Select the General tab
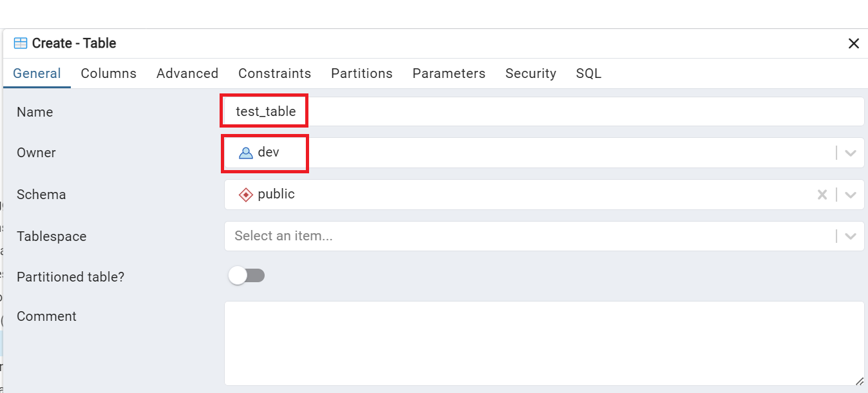 (x=37, y=73)
